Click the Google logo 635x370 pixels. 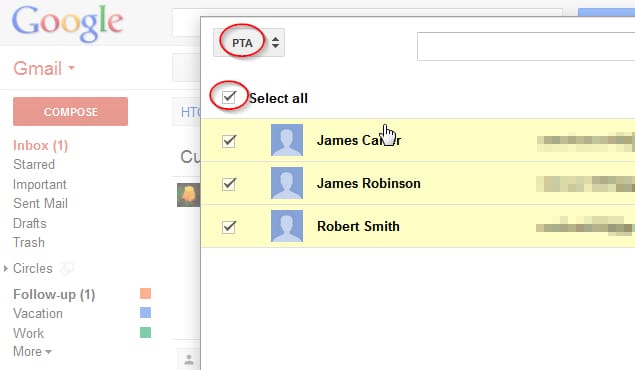tap(67, 23)
